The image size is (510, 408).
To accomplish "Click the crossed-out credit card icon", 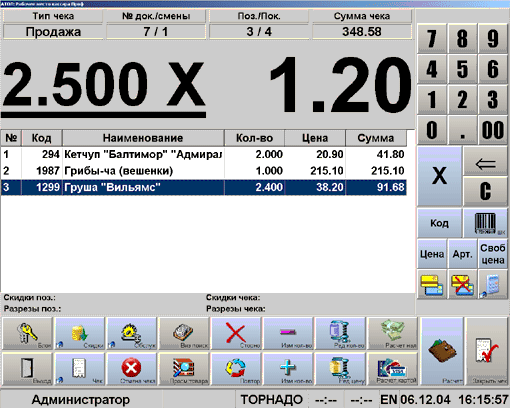I will pyautogui.click(x=462, y=285).
